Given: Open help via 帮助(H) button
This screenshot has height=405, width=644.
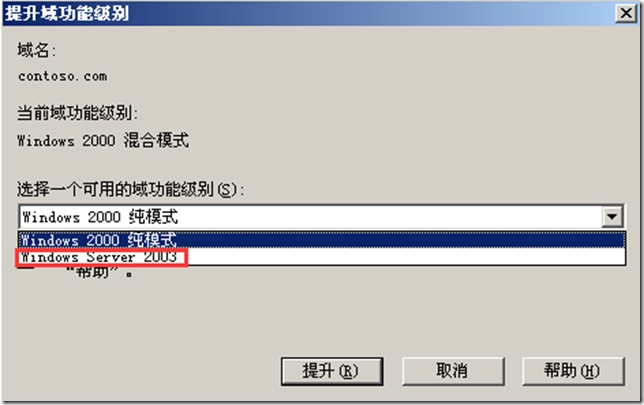Looking at the screenshot, I should point(573,371).
